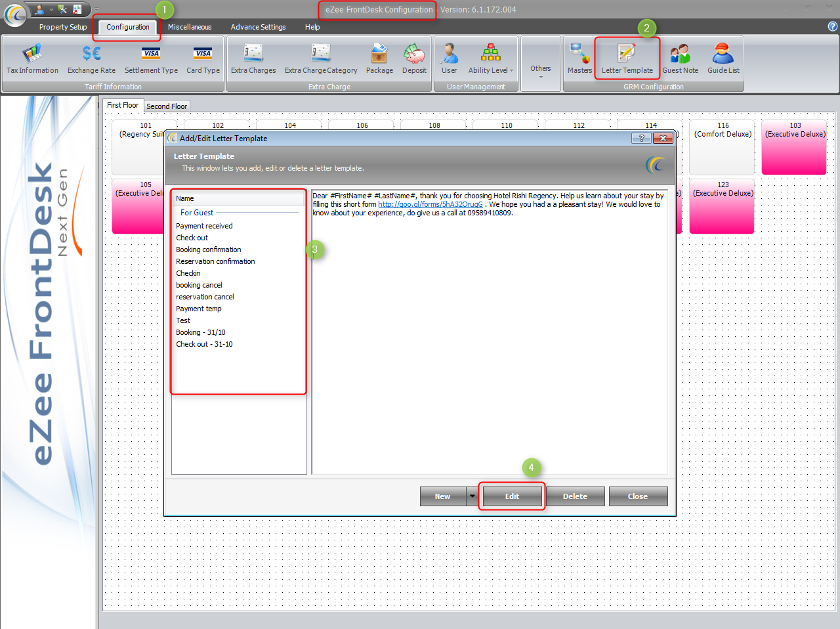Open the eZee application orb menu
The image size is (840, 629).
14,14
